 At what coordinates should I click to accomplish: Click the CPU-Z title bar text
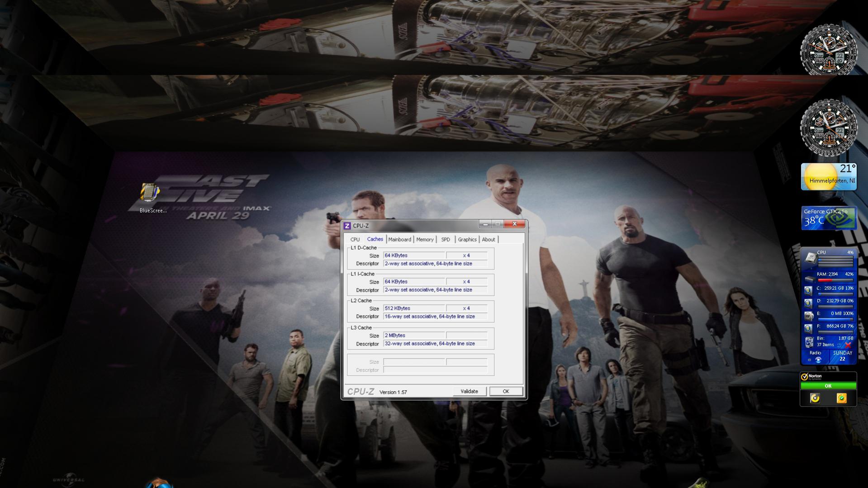tap(360, 226)
